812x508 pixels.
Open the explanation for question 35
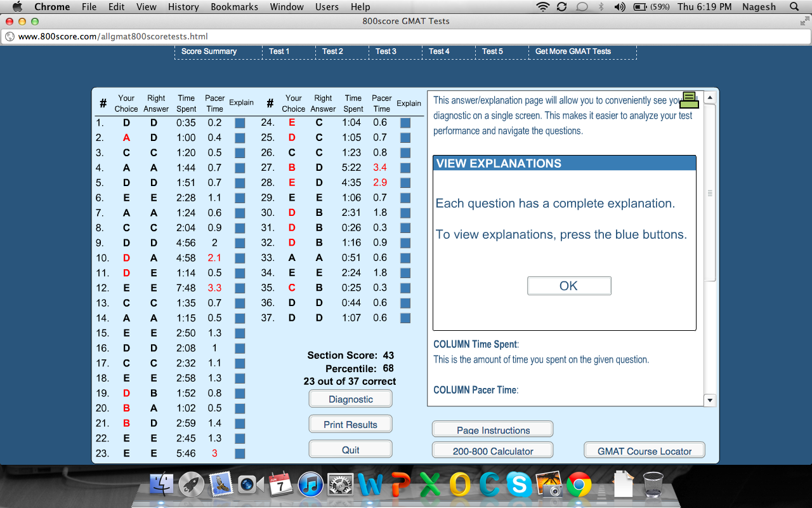[405, 288]
